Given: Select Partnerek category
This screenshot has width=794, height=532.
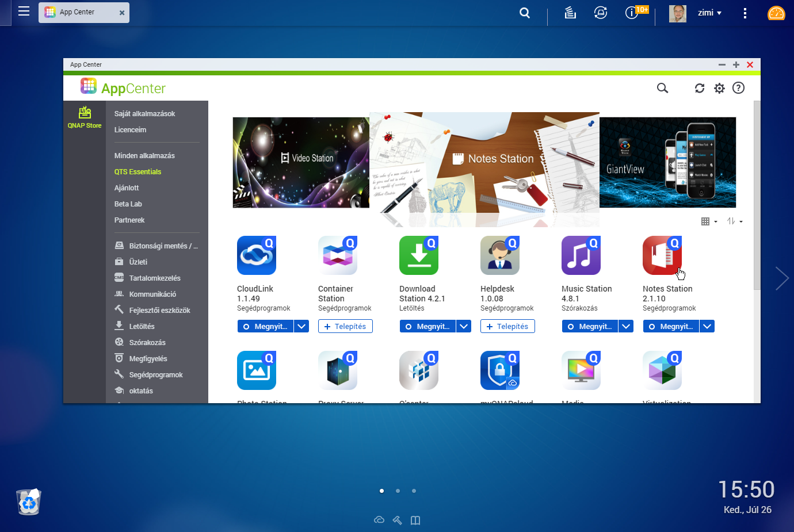Looking at the screenshot, I should pyautogui.click(x=129, y=220).
